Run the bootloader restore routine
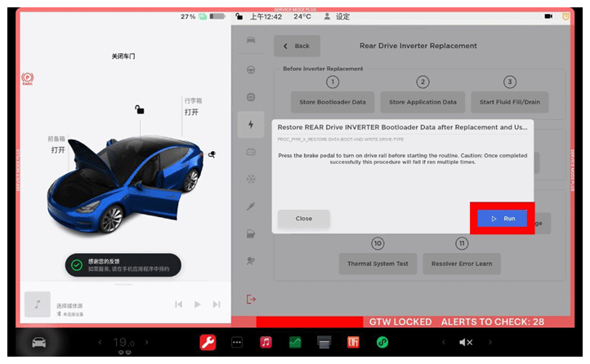590x364 pixels. click(502, 218)
